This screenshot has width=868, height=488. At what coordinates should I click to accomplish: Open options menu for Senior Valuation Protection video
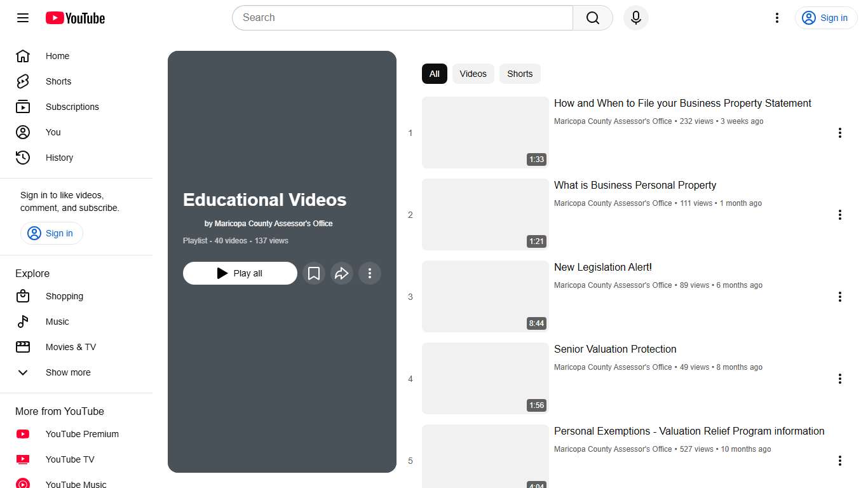840,379
